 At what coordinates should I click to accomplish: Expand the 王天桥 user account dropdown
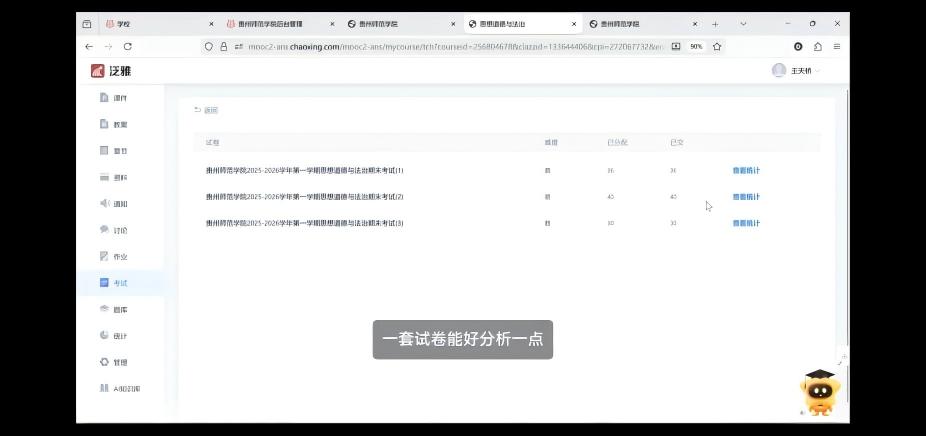point(797,71)
